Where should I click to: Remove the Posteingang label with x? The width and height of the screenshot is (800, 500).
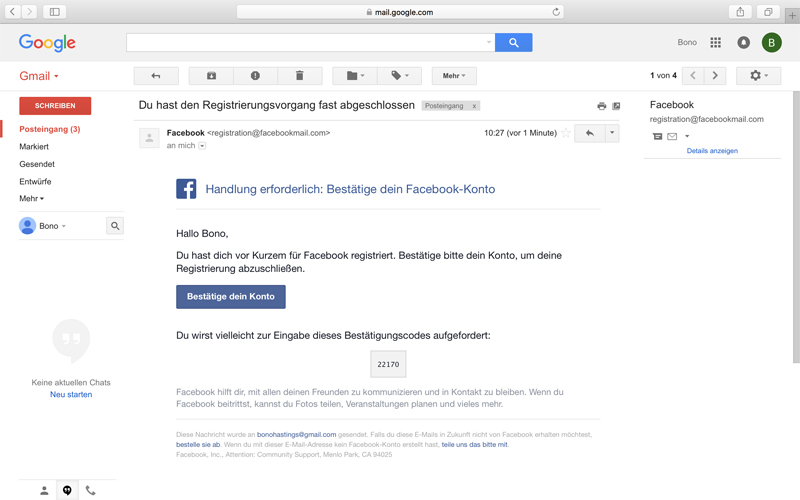coord(474,106)
